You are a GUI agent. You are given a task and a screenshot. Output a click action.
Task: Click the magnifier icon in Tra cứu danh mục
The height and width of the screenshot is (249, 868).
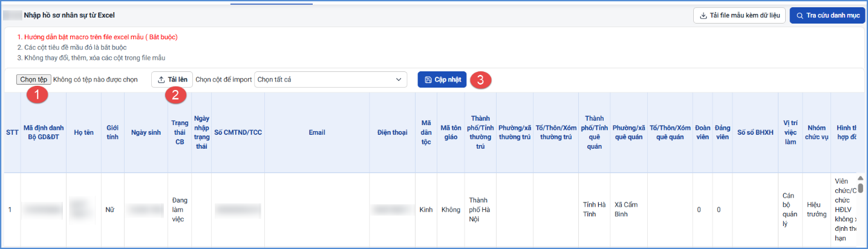[x=800, y=16]
